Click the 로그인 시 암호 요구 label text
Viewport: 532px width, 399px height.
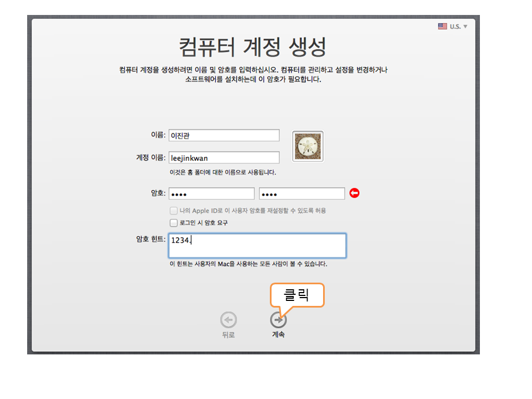[x=203, y=223]
